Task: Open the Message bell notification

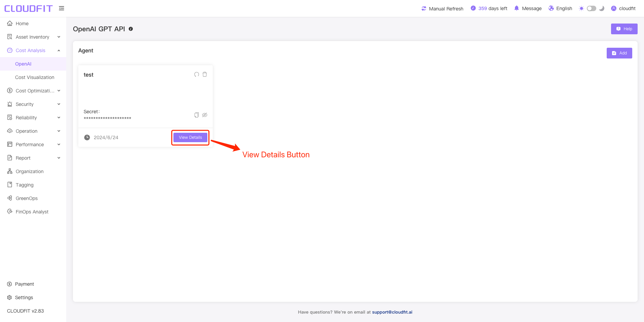Action: point(517,8)
